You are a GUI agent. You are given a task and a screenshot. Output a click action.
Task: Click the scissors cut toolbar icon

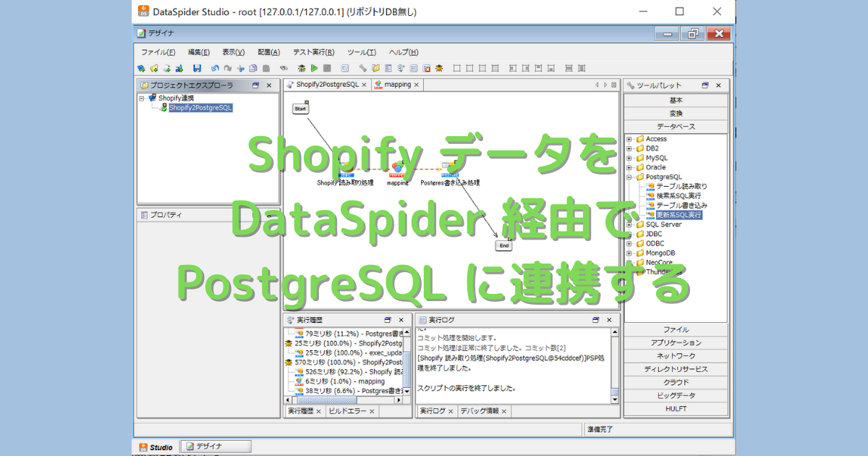241,68
